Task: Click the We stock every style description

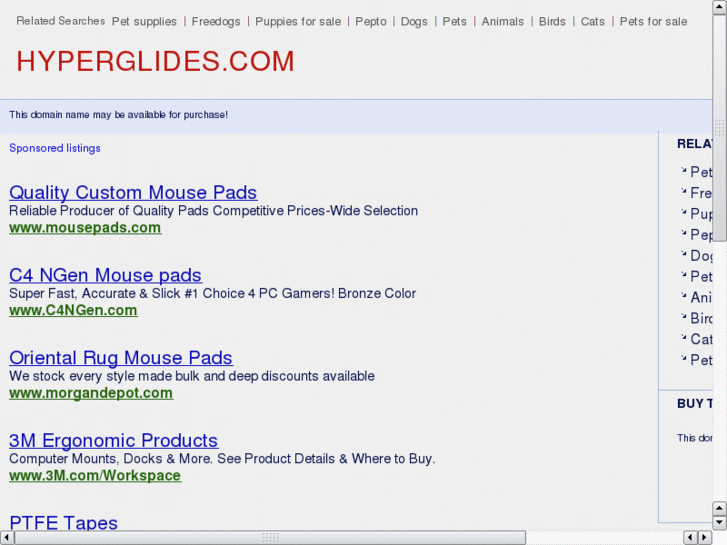Action: 191,376
